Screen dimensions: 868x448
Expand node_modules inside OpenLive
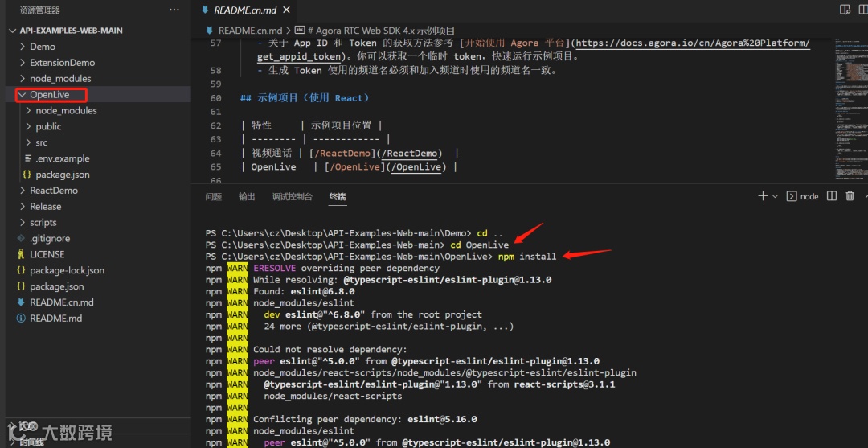point(66,111)
